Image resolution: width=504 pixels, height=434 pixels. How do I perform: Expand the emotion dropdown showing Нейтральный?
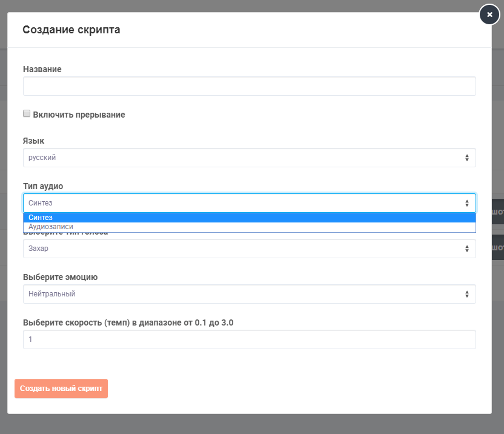pos(242,294)
